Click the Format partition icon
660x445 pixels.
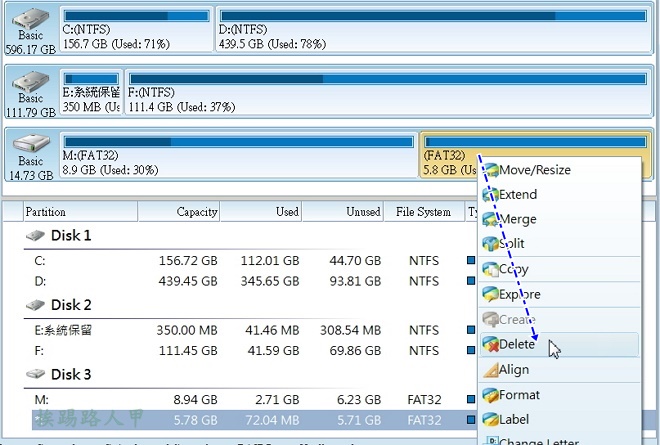pos(490,395)
